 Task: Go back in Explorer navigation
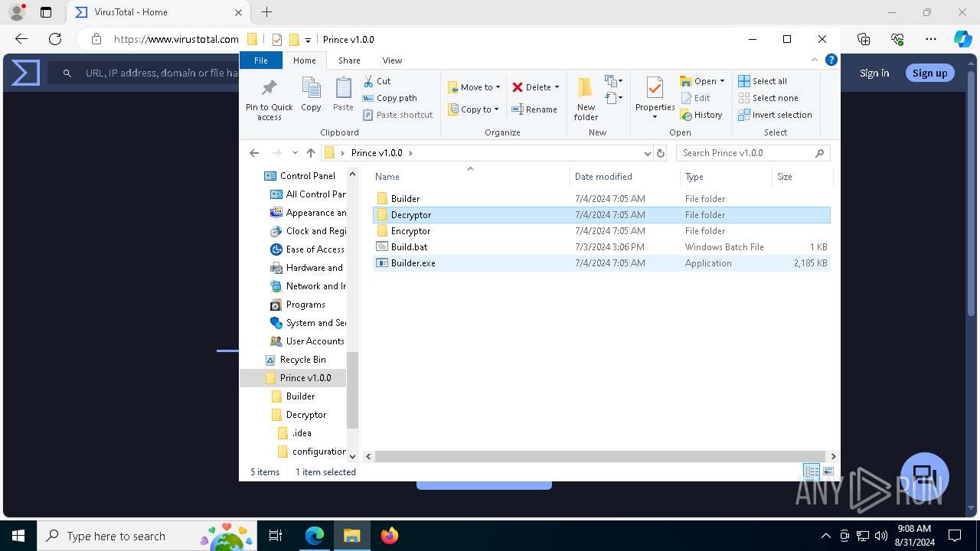coord(254,153)
